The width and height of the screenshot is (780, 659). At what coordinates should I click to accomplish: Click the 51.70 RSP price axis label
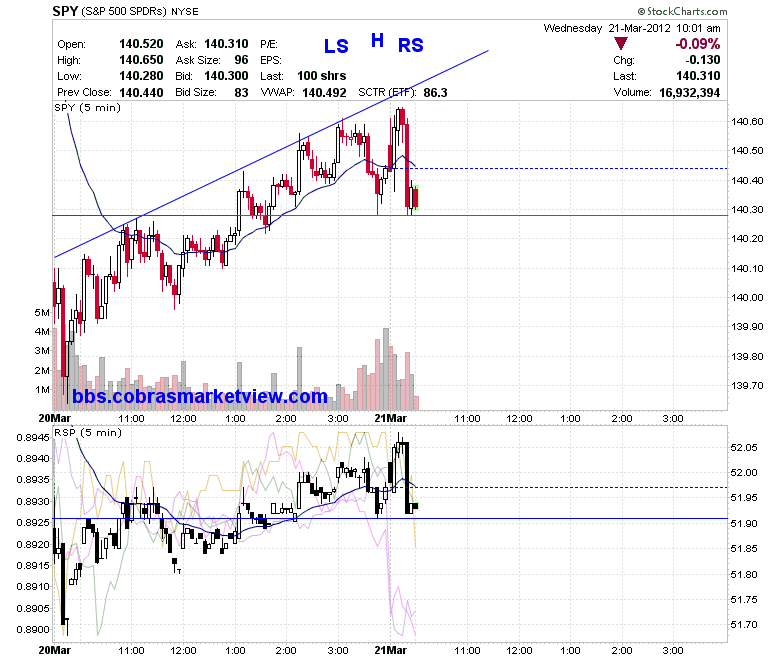(x=744, y=625)
